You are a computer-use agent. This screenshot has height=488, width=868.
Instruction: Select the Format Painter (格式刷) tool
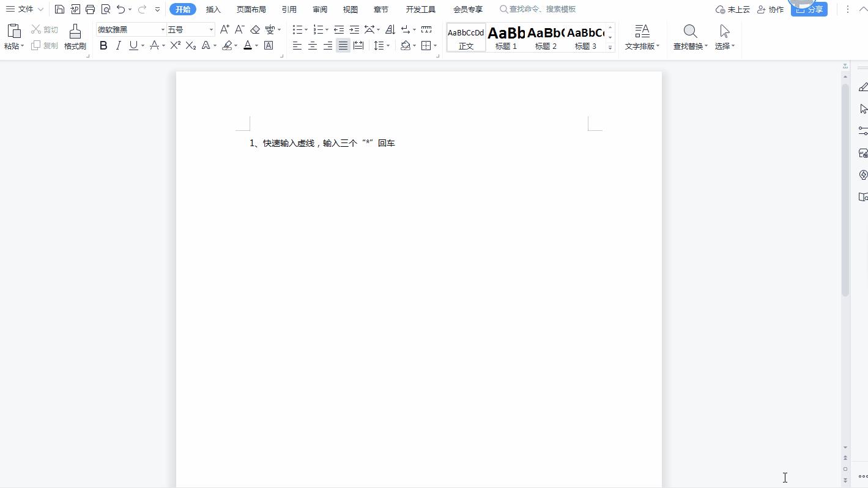point(75,37)
